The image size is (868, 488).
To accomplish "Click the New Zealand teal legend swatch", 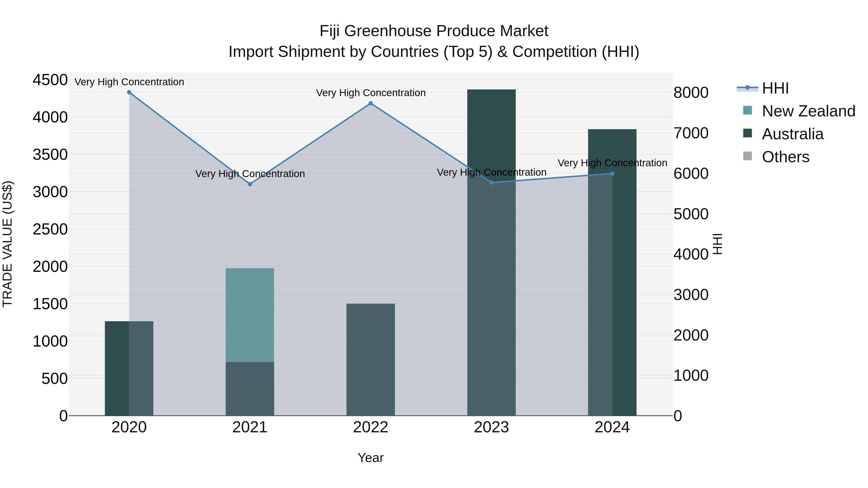I will coord(747,110).
